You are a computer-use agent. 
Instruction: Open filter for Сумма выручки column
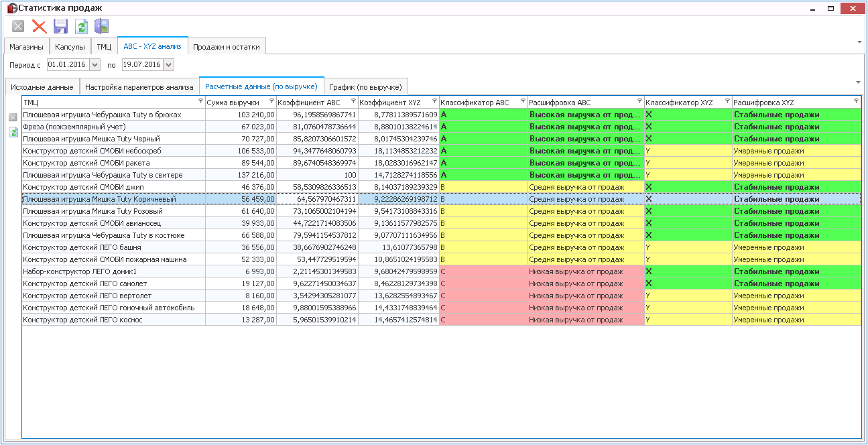tap(271, 101)
